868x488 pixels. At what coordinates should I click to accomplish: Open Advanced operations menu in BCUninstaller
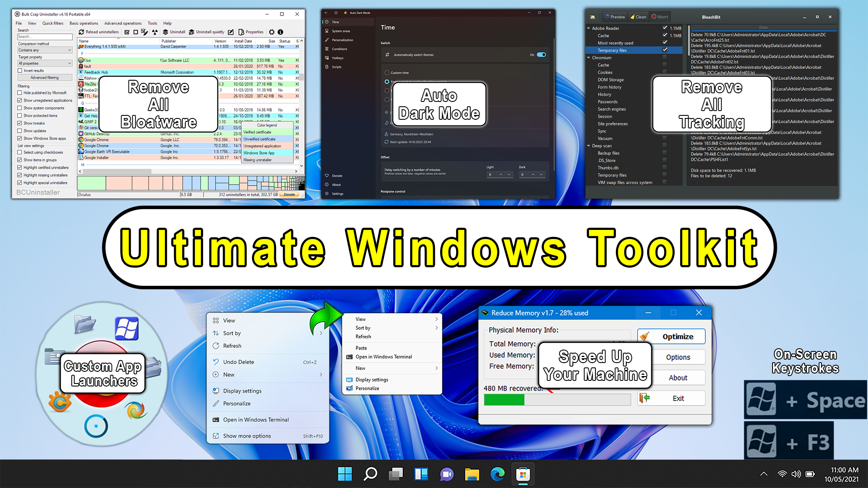click(x=123, y=23)
